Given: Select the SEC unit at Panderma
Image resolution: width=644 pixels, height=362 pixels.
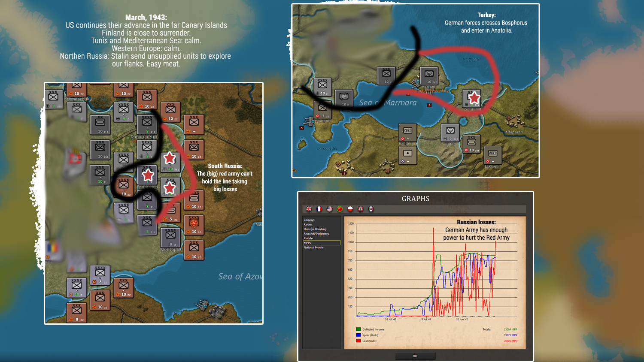Looking at the screenshot, I should tap(407, 133).
